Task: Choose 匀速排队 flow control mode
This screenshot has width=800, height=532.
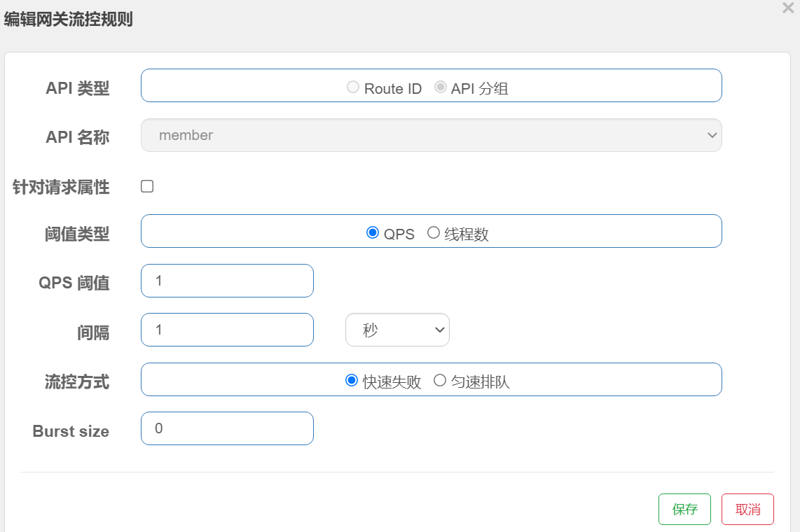Action: click(440, 381)
